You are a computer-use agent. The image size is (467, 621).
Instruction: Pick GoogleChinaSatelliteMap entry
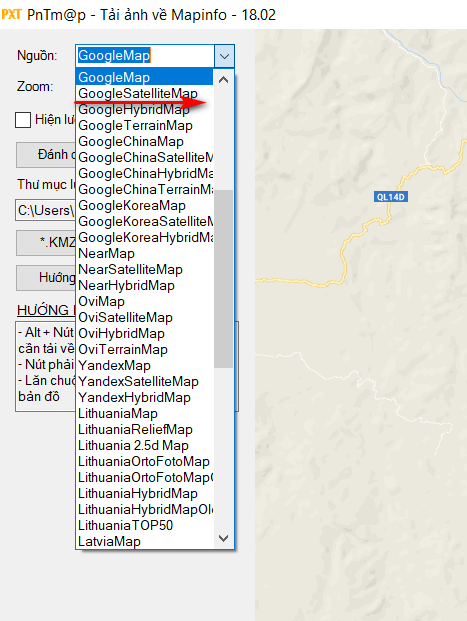pyautogui.click(x=145, y=158)
